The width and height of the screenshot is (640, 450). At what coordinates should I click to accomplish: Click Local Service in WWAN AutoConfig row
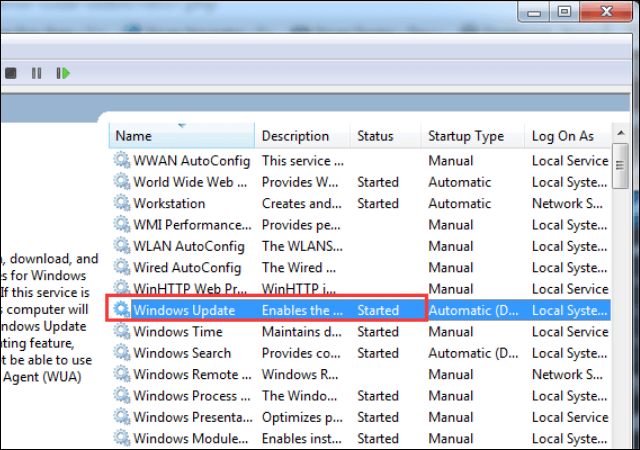(570, 160)
